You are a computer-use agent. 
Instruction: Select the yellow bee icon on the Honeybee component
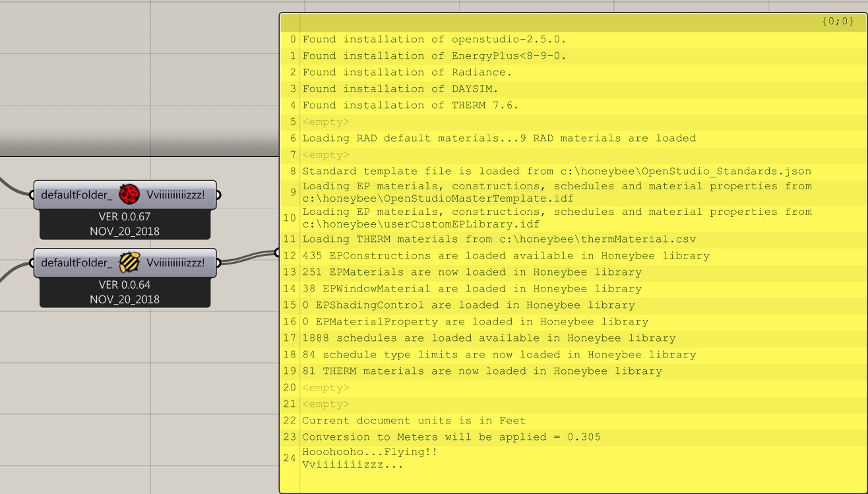tap(131, 262)
